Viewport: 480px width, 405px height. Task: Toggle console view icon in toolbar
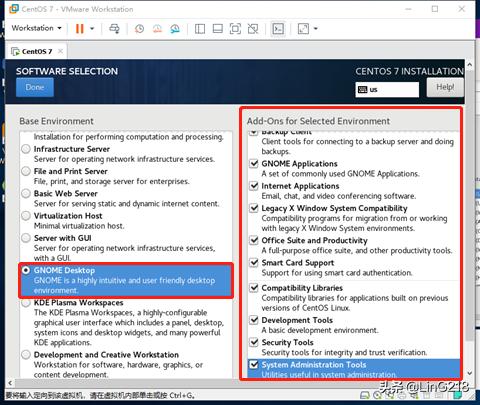(x=278, y=29)
